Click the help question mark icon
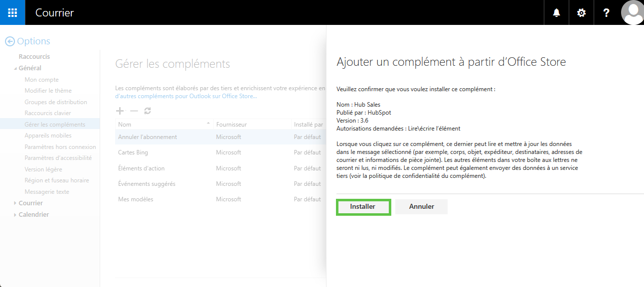The height and width of the screenshot is (287, 644). [x=606, y=12]
